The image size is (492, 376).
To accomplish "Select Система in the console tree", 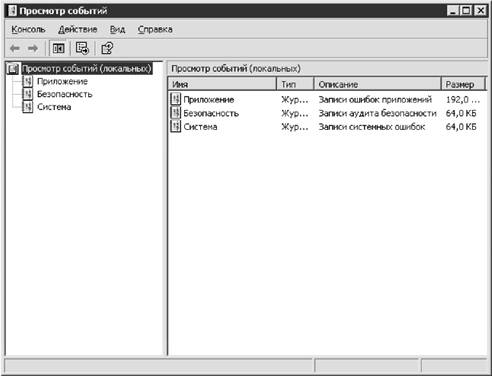I will tap(54, 107).
